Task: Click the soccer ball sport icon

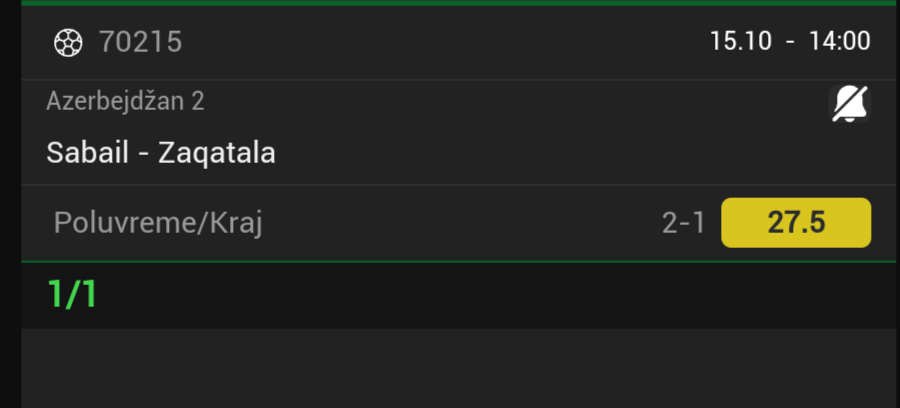Action: (x=68, y=42)
